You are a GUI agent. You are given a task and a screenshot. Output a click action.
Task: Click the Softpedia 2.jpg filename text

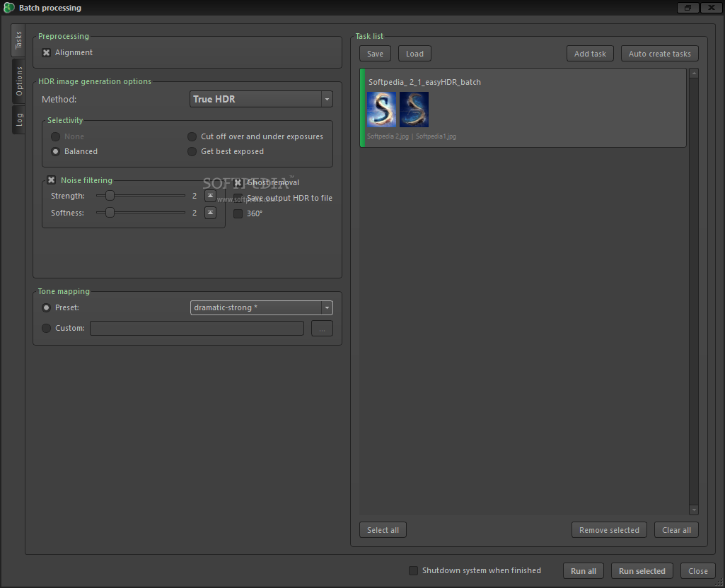tap(388, 136)
